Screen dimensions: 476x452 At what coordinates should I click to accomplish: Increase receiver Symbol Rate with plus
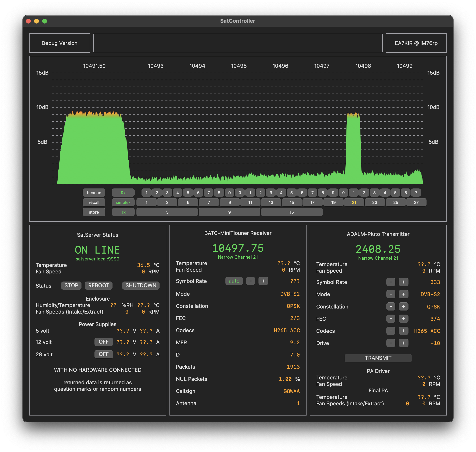point(263,281)
